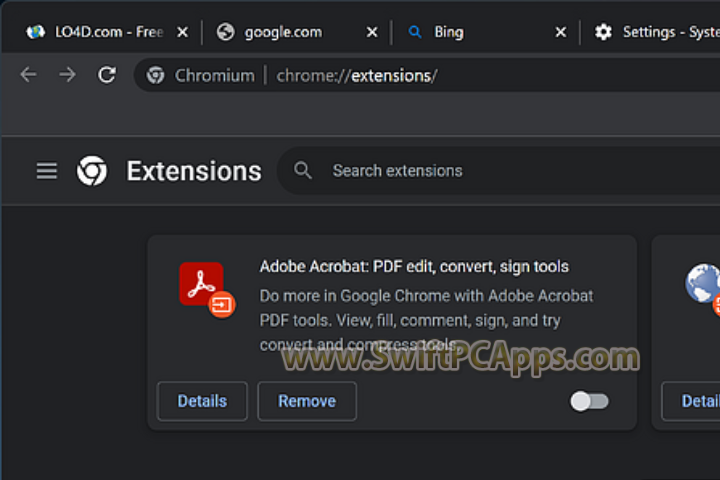The width and height of the screenshot is (720, 480).
Task: Click the Search extensions field
Action: (498, 170)
